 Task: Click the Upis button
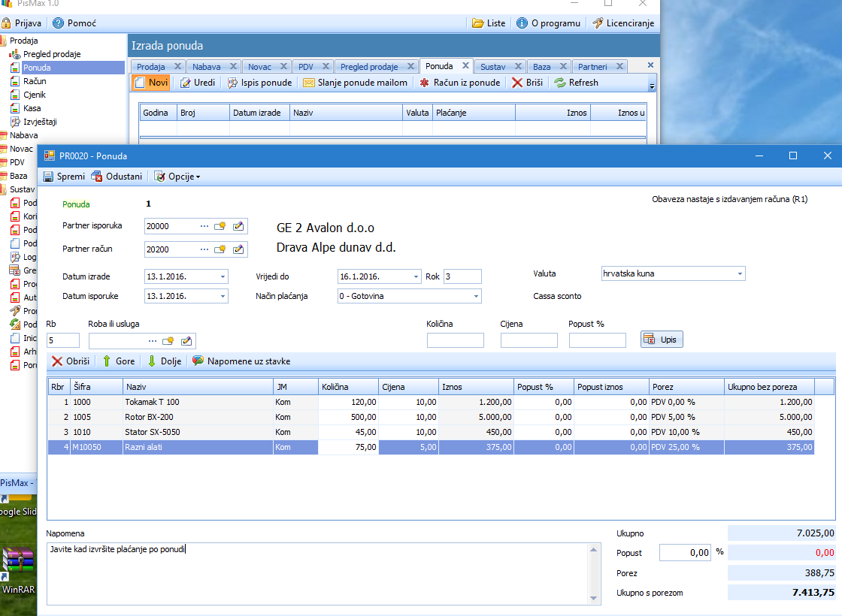coord(662,340)
